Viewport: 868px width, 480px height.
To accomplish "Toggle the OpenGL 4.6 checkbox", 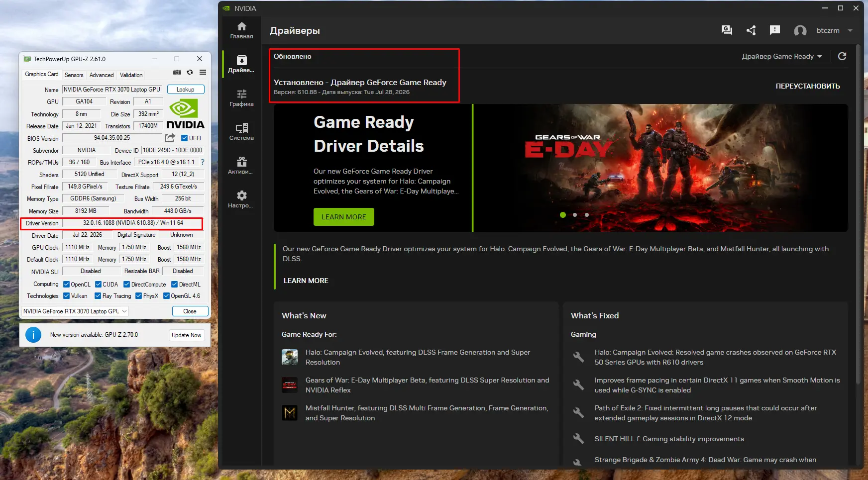I will pos(167,296).
